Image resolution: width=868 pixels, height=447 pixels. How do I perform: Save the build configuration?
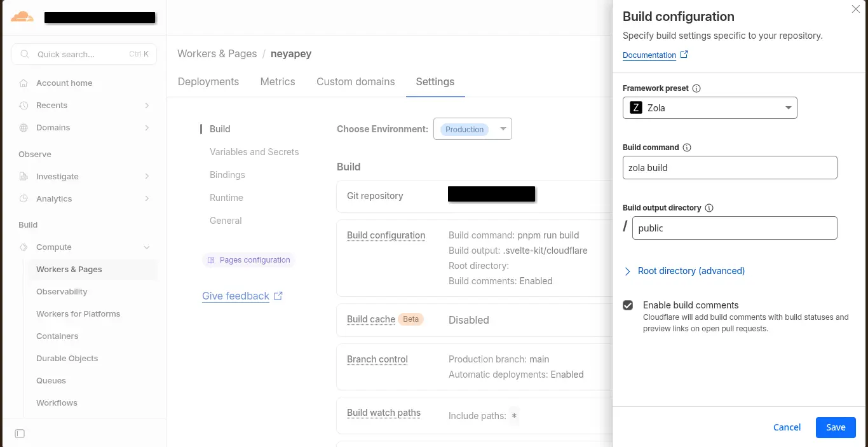click(836, 427)
